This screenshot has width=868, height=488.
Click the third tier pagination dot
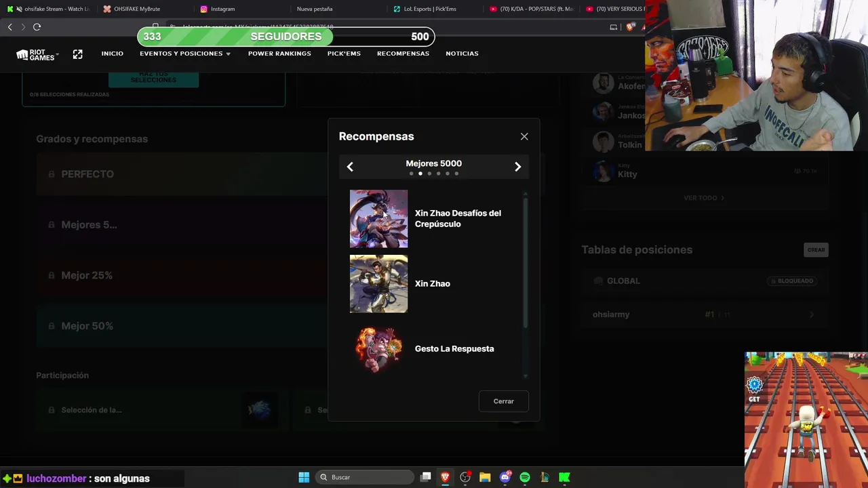[x=429, y=174]
